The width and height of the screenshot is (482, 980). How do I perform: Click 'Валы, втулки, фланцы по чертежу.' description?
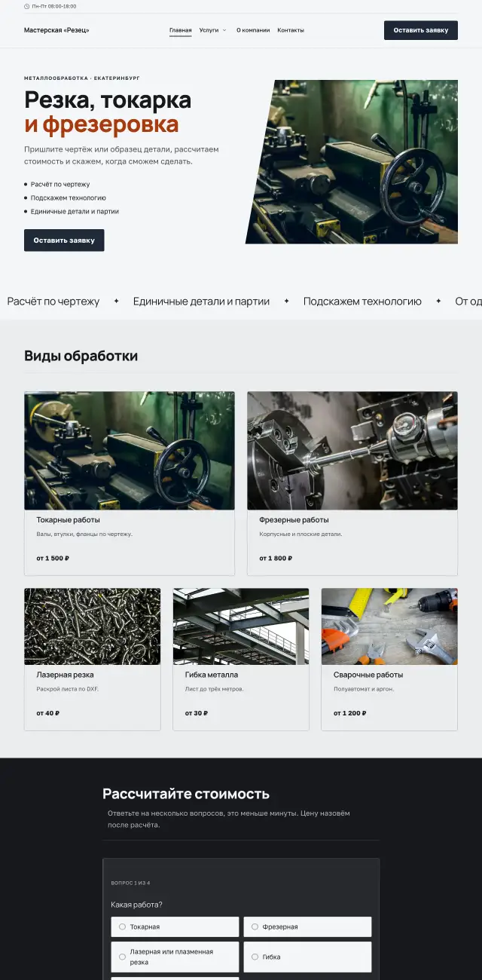tap(84, 534)
